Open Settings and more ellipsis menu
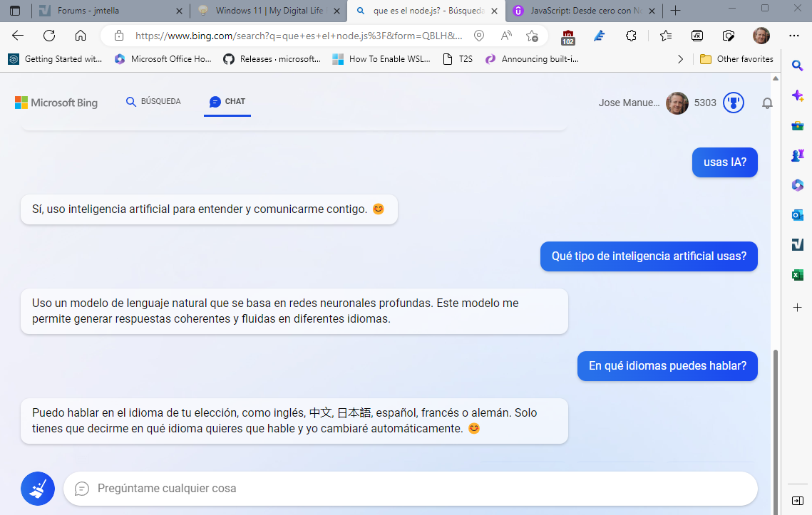The width and height of the screenshot is (812, 515). [794, 36]
